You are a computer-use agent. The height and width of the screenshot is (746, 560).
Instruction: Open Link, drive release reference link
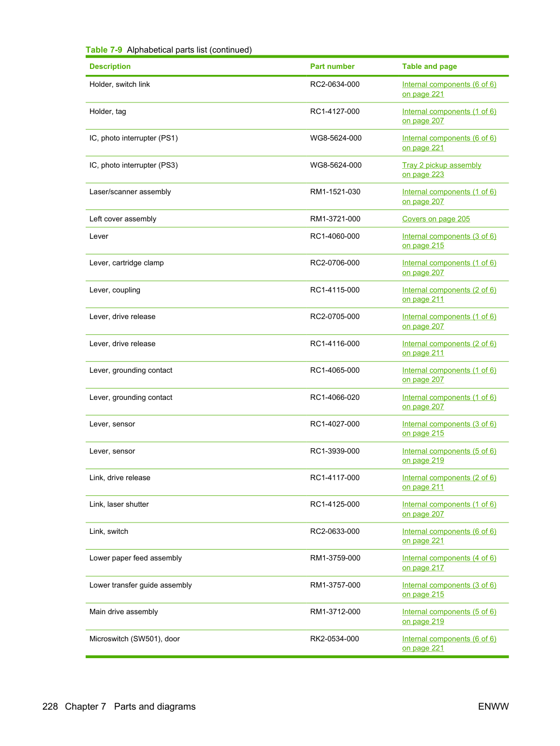[x=449, y=482]
